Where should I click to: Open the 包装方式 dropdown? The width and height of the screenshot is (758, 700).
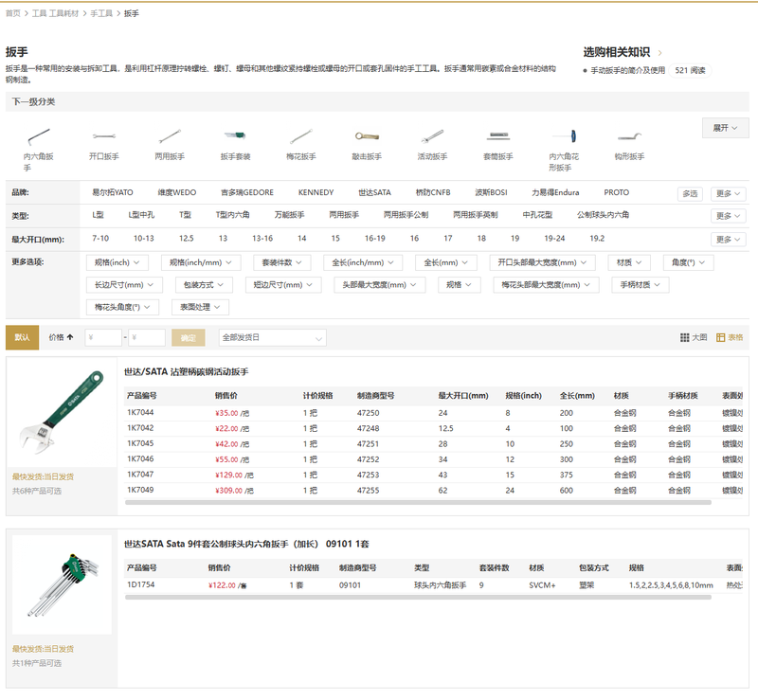click(x=204, y=285)
